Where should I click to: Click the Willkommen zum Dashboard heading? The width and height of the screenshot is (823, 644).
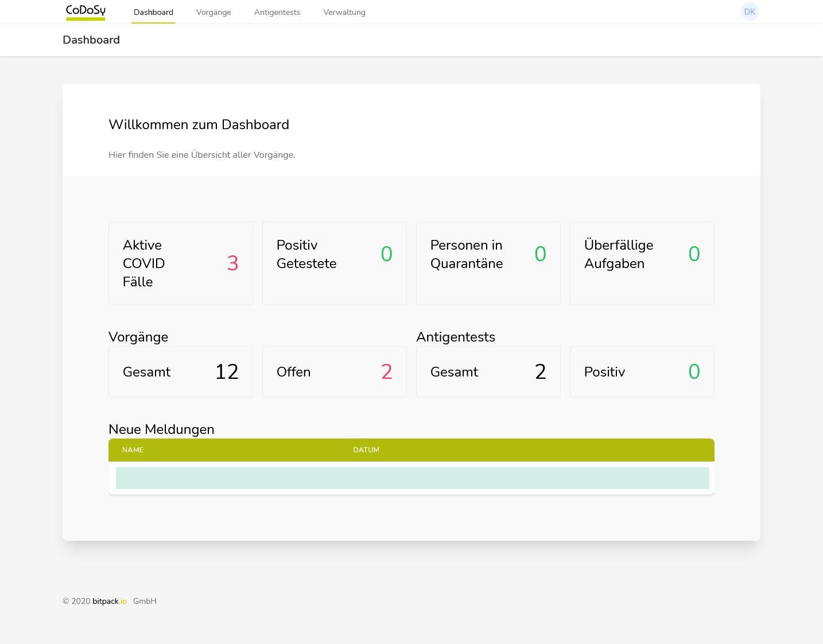tap(199, 125)
